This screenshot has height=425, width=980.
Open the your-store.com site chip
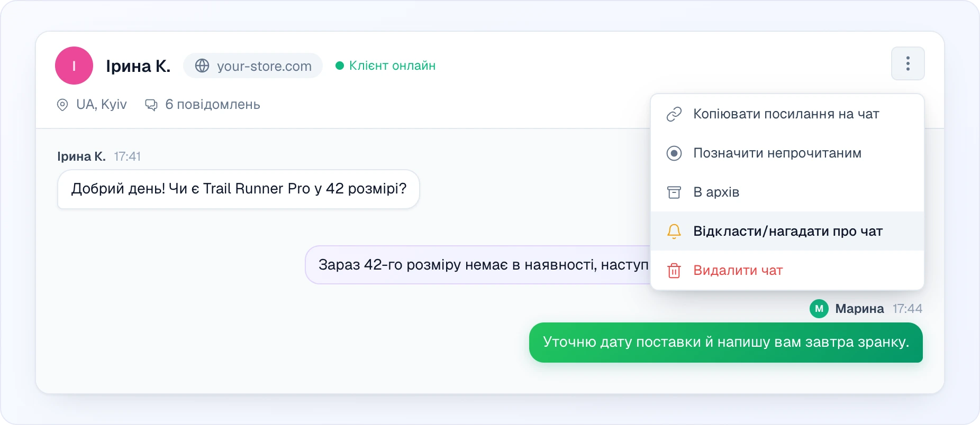pyautogui.click(x=253, y=66)
